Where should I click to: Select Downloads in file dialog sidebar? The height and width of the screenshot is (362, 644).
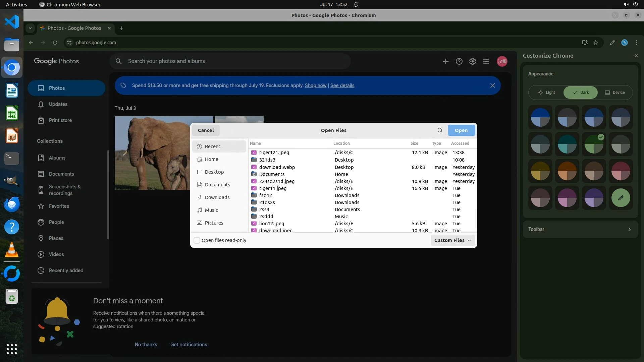217,197
